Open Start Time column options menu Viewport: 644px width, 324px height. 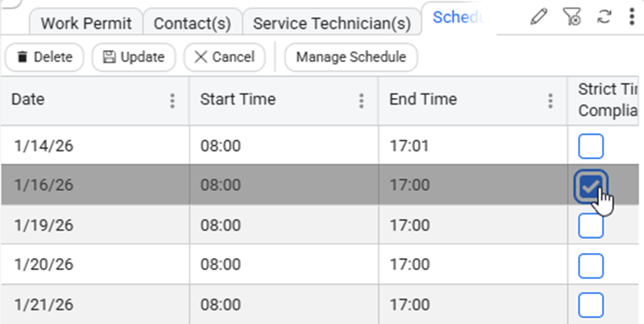(361, 101)
